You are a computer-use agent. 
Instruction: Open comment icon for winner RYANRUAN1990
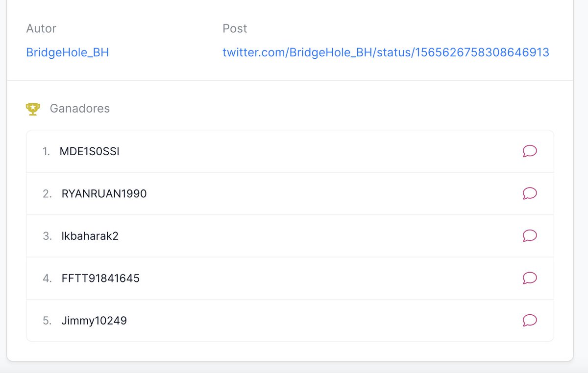coord(530,193)
